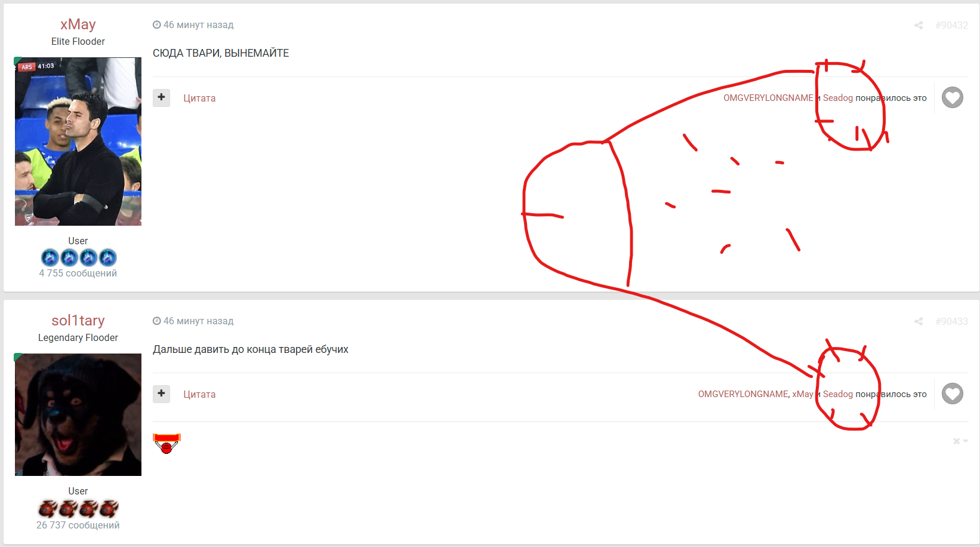The image size is (980, 547).
Task: Click xMay's rank badge icons
Action: pyautogui.click(x=78, y=257)
